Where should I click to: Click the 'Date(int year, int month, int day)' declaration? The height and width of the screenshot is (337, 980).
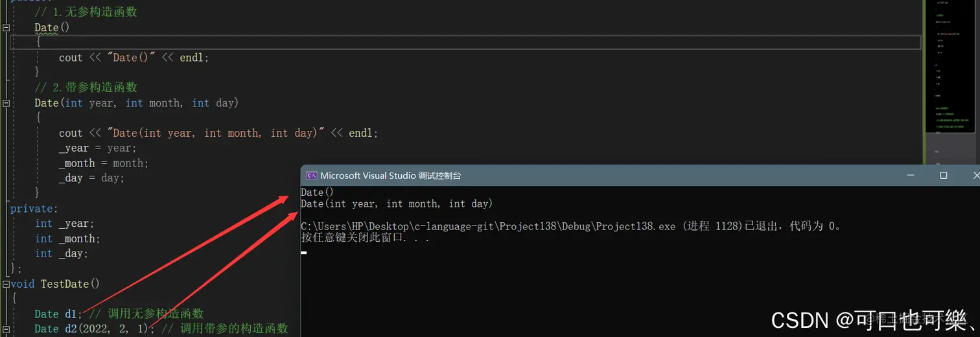tap(137, 103)
